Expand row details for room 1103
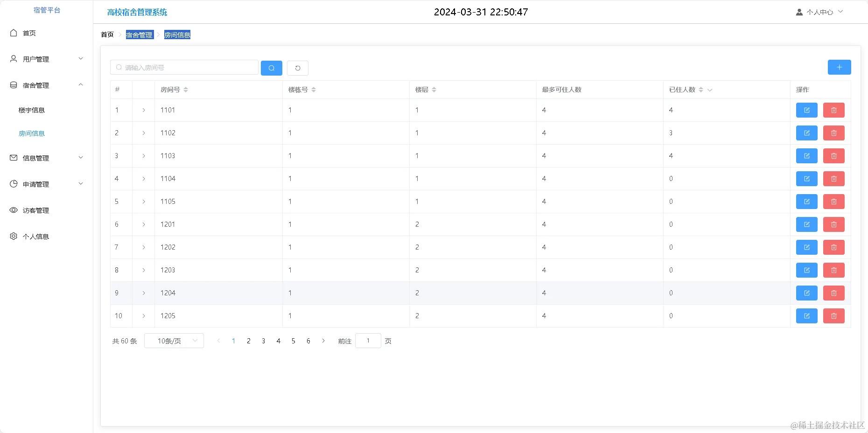Image resolution: width=868 pixels, height=433 pixels. coord(143,156)
